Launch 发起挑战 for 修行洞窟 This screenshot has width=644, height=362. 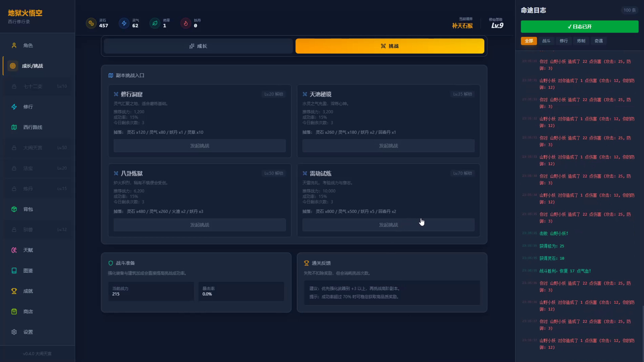pyautogui.click(x=200, y=145)
